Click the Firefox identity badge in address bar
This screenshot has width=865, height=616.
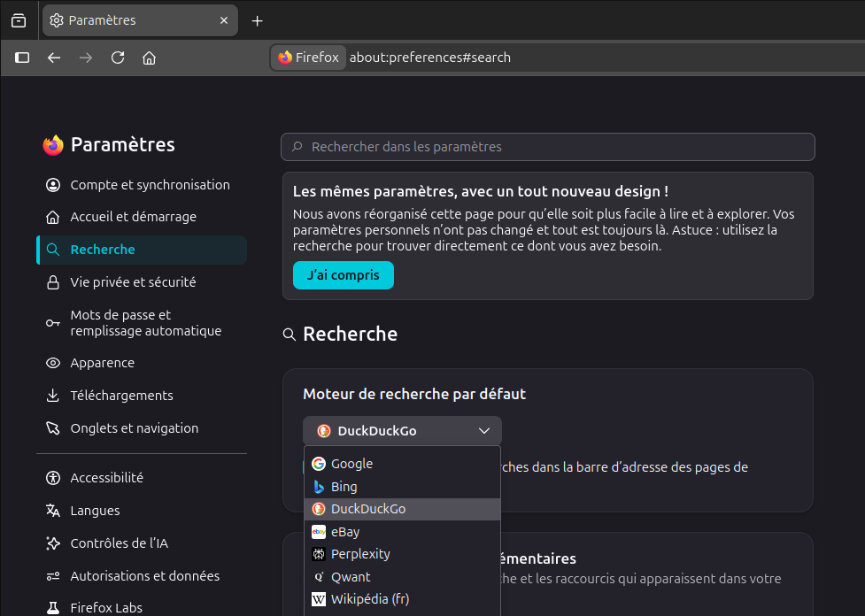coord(308,58)
